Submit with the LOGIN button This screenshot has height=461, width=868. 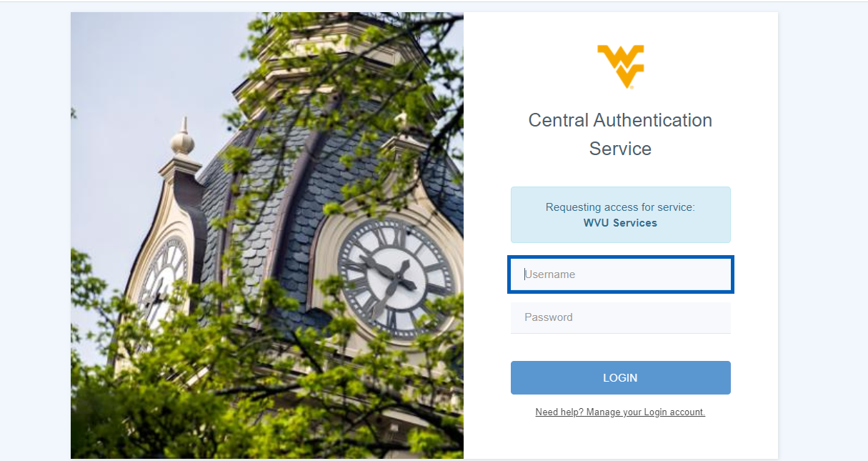point(621,377)
